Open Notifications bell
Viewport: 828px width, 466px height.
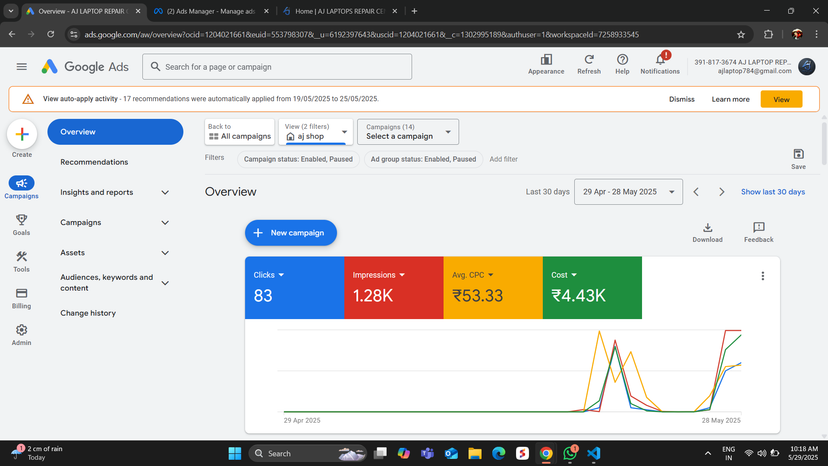pos(660,64)
